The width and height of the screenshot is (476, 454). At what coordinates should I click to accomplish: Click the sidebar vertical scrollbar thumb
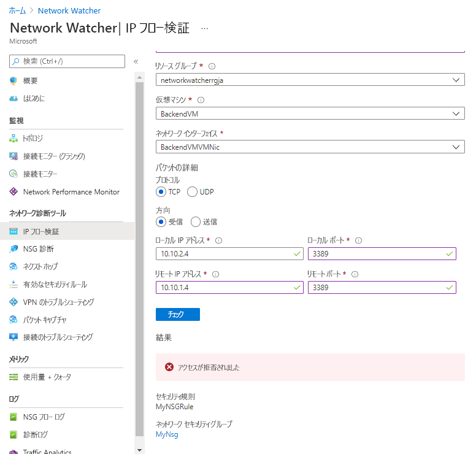140,260
